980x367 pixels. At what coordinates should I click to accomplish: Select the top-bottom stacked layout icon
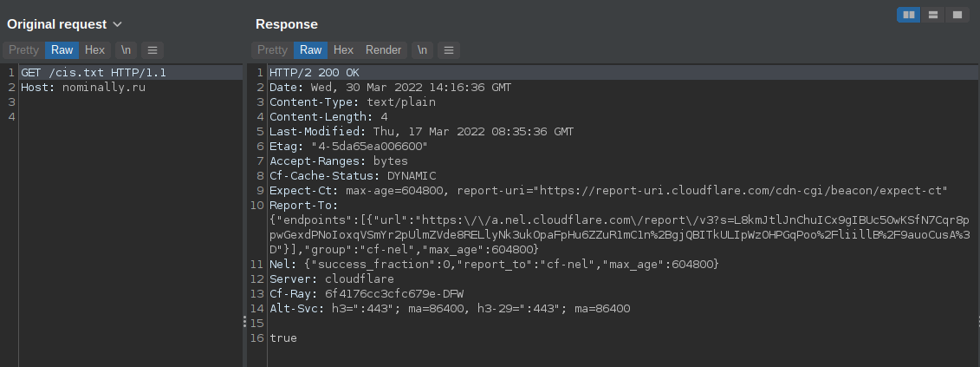click(932, 15)
